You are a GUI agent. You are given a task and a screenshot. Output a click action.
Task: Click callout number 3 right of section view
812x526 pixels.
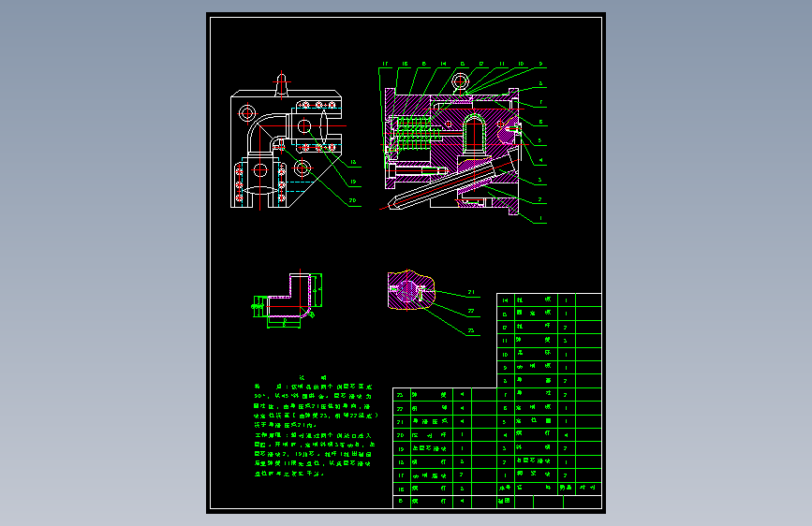(539, 180)
